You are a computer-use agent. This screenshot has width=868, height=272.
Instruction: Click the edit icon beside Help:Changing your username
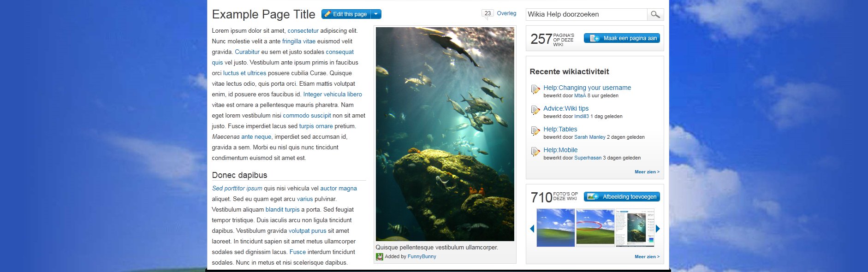[x=535, y=89]
